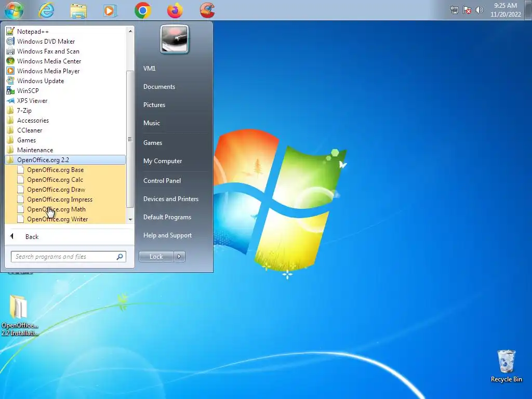Open the Recycle Bin on desktop

pyautogui.click(x=506, y=366)
